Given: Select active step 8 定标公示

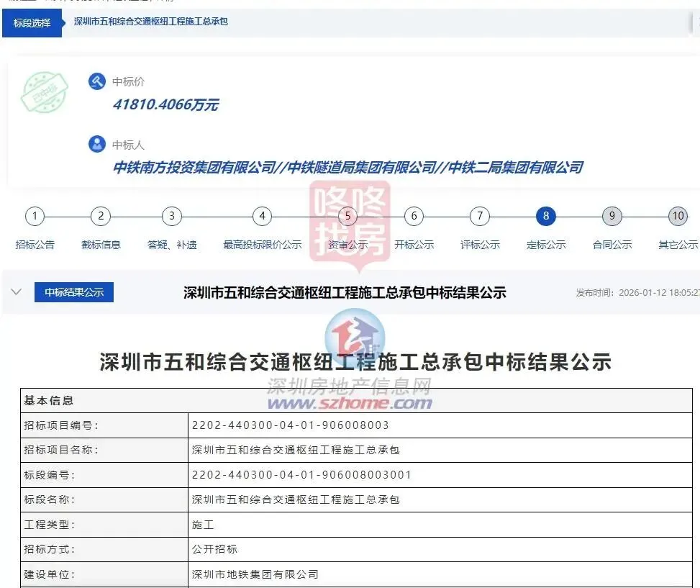Looking at the screenshot, I should tap(546, 216).
